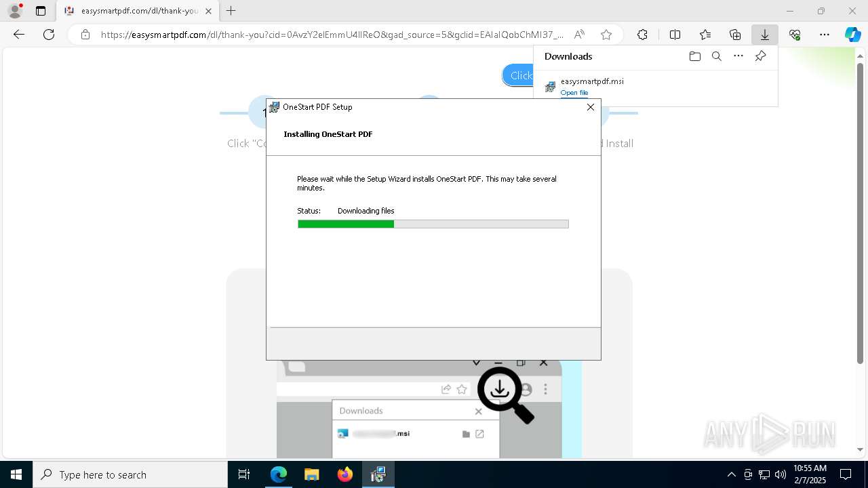Open Browser essentials heart icon
The width and height of the screenshot is (868, 488).
click(795, 35)
